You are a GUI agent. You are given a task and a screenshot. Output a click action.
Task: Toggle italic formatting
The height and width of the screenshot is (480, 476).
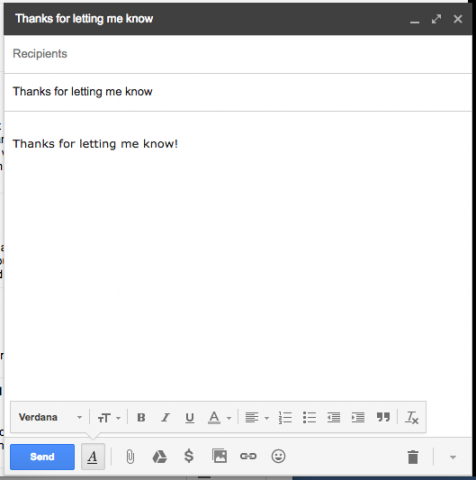[165, 417]
